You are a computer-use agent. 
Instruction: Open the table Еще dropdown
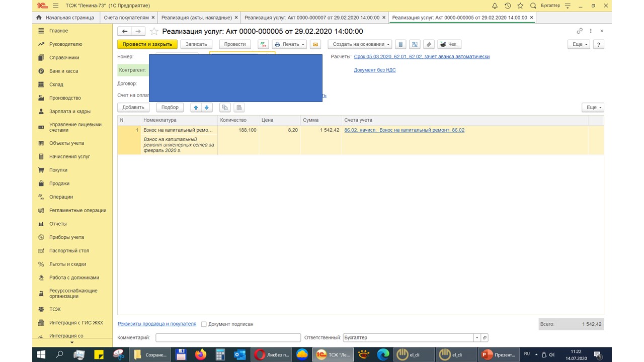[593, 107]
